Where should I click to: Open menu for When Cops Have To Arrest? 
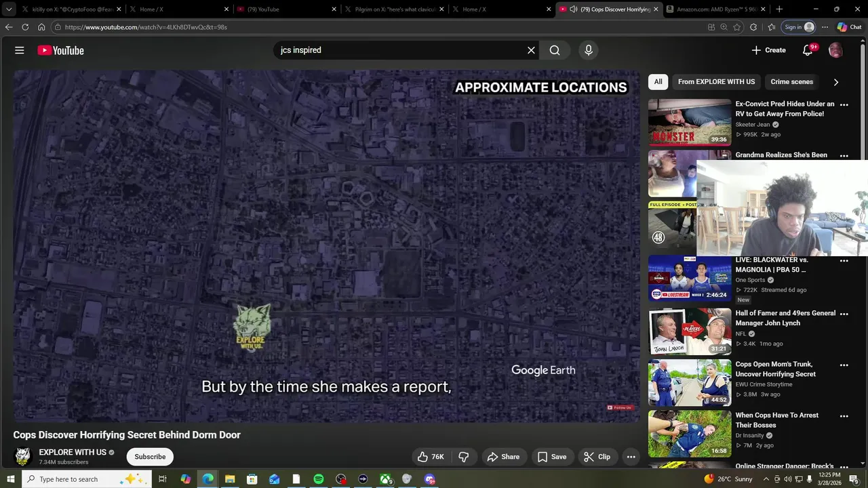[844, 416]
